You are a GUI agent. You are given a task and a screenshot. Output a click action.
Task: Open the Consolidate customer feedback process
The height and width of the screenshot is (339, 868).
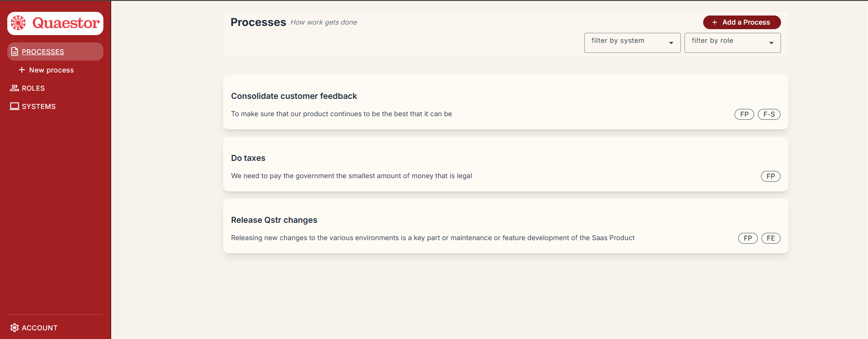point(294,96)
